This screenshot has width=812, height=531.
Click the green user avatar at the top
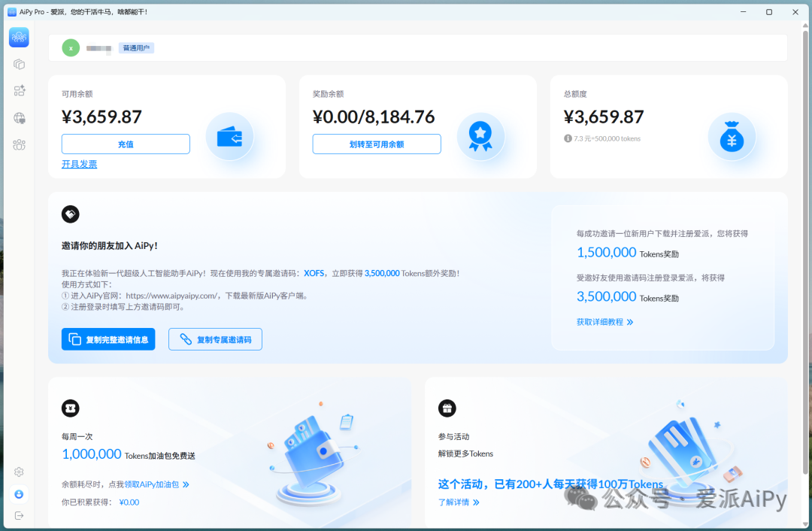coord(71,47)
